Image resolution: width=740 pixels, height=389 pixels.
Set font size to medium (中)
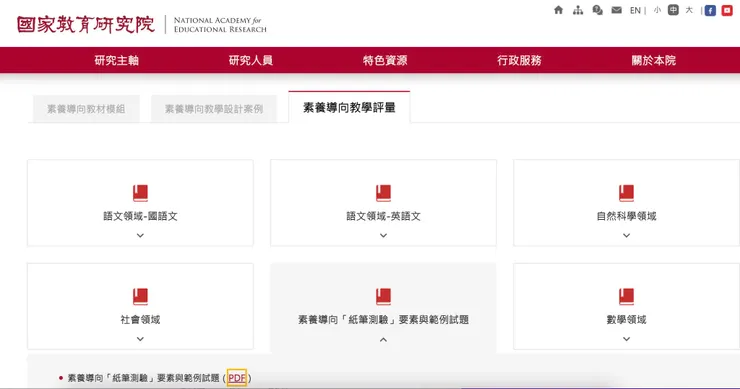[673, 10]
